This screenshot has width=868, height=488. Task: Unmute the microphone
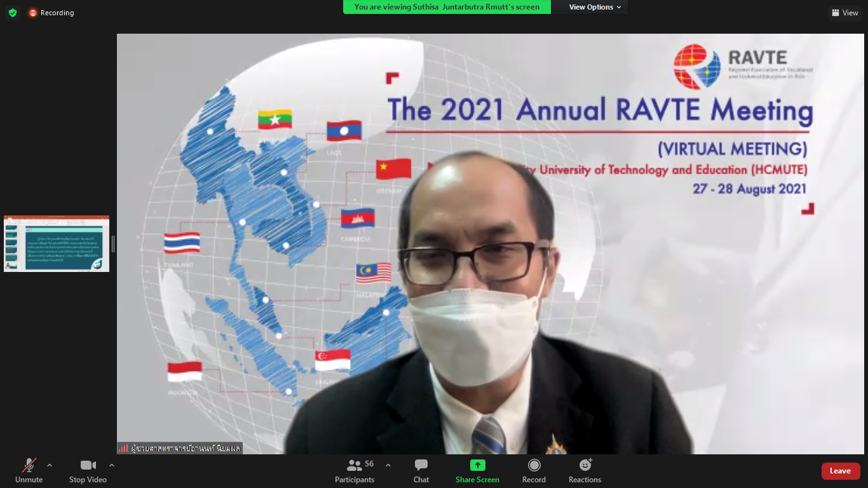click(x=29, y=471)
